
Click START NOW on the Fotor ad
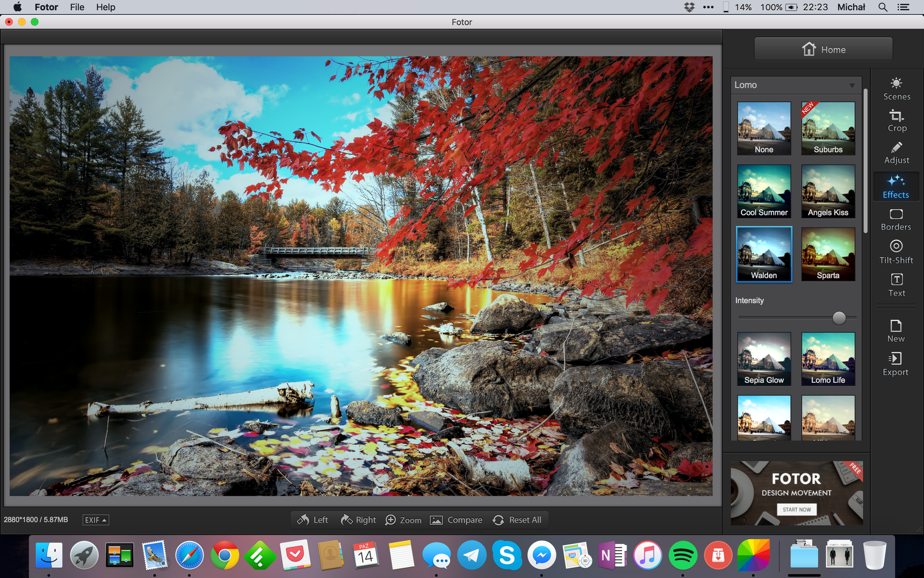pyautogui.click(x=797, y=509)
